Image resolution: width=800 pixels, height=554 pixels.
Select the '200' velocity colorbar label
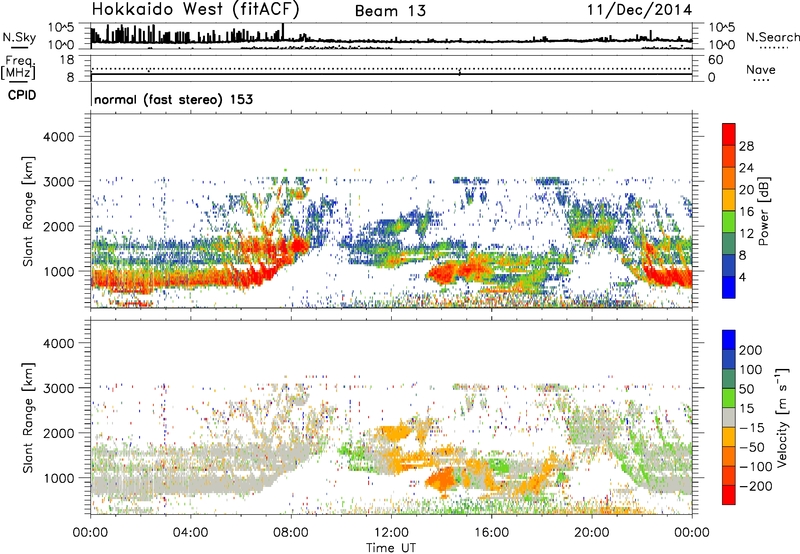[x=751, y=350]
